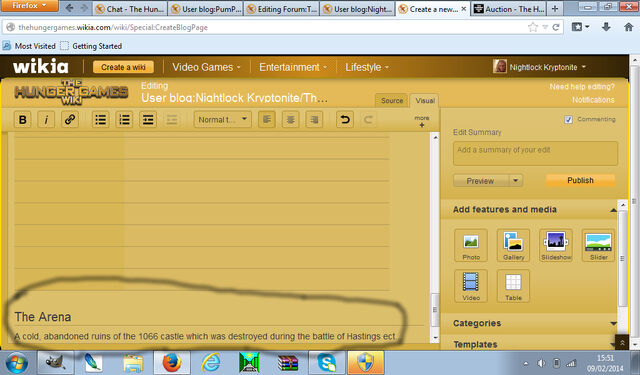Switch to Visual editing tab
The width and height of the screenshot is (640, 375).
pos(425,100)
